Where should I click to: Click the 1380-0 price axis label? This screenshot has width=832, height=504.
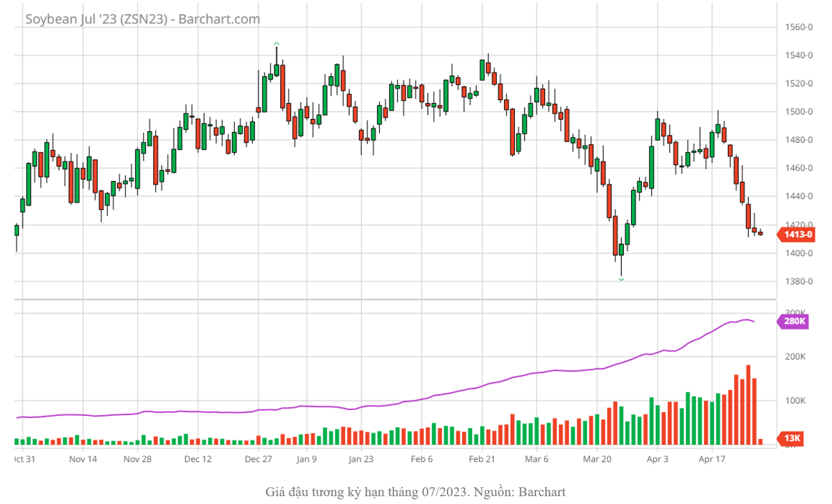coord(799,281)
